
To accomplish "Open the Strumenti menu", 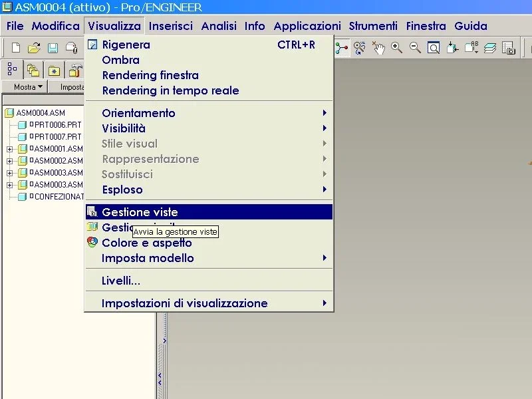I will [x=373, y=26].
